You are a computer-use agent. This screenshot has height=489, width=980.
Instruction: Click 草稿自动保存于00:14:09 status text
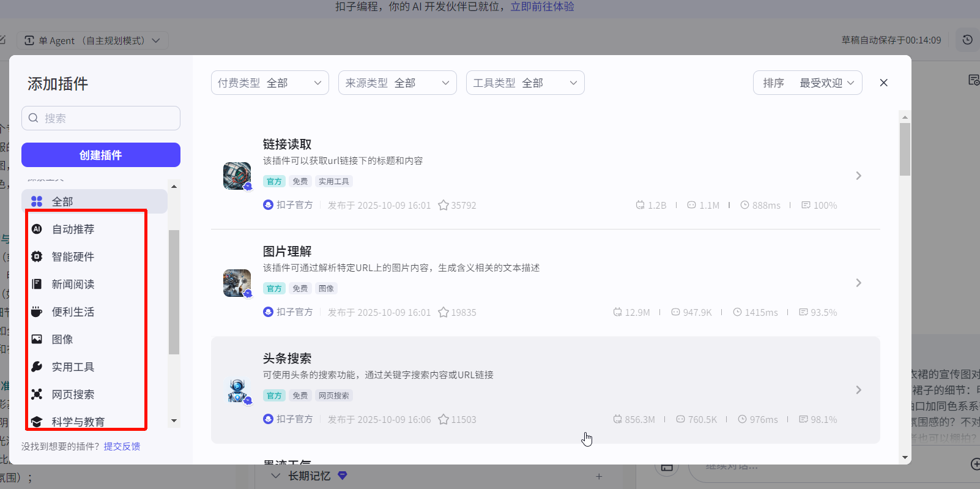pyautogui.click(x=891, y=40)
